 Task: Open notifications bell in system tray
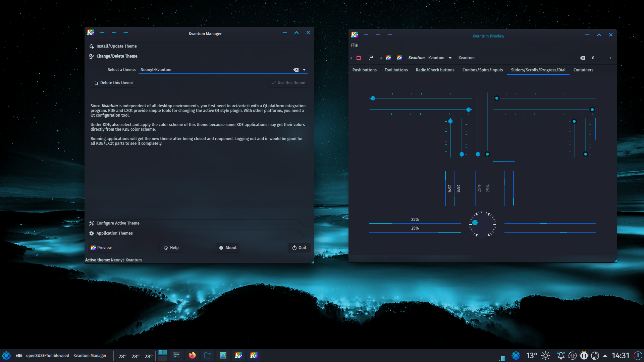(561, 356)
